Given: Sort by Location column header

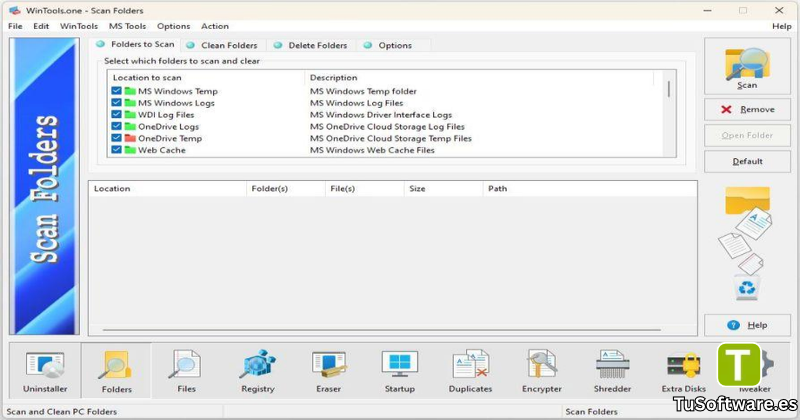Looking at the screenshot, I should point(167,188).
